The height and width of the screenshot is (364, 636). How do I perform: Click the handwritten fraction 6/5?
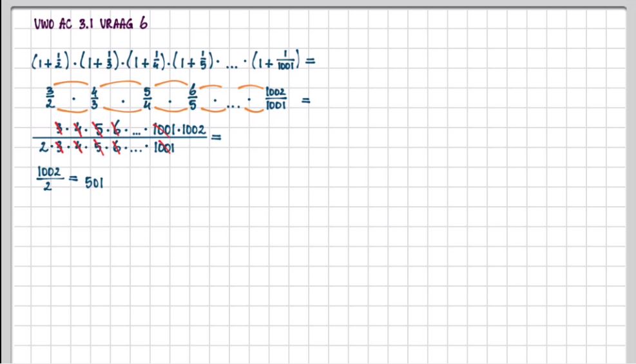click(x=191, y=98)
